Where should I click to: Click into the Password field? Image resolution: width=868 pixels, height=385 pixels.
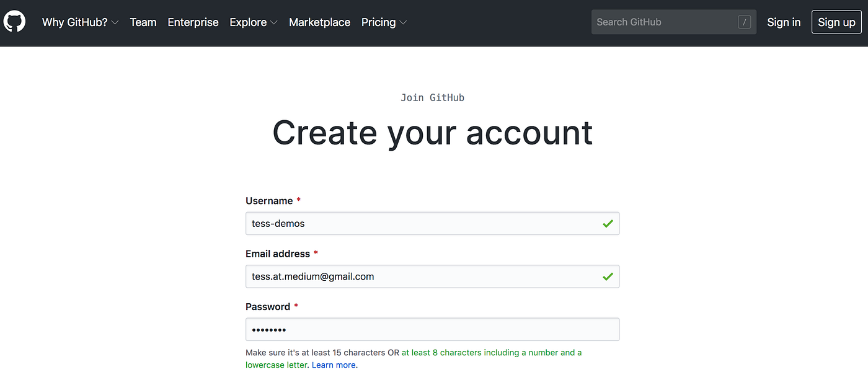(432, 329)
